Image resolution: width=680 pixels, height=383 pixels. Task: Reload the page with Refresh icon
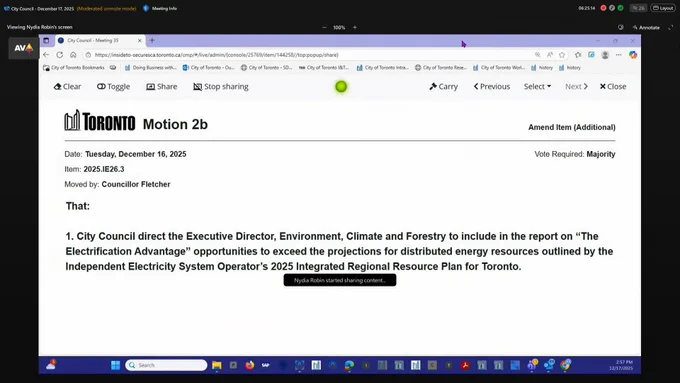pyautogui.click(x=60, y=55)
